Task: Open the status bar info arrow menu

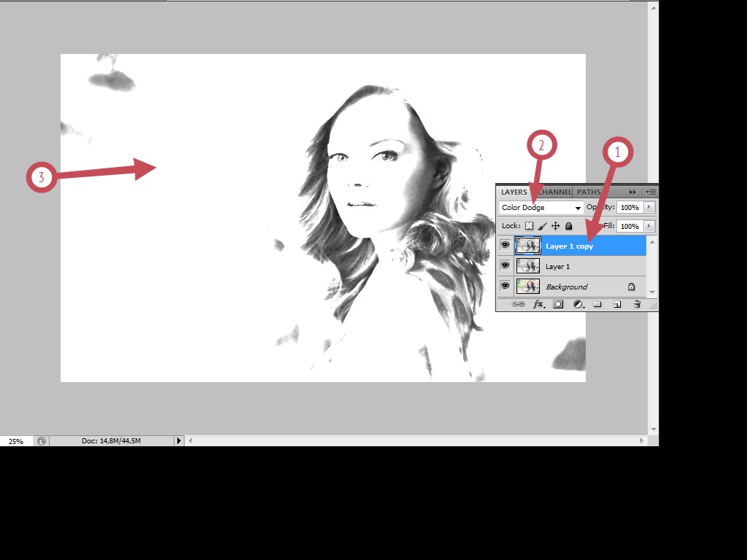Action: tap(179, 441)
